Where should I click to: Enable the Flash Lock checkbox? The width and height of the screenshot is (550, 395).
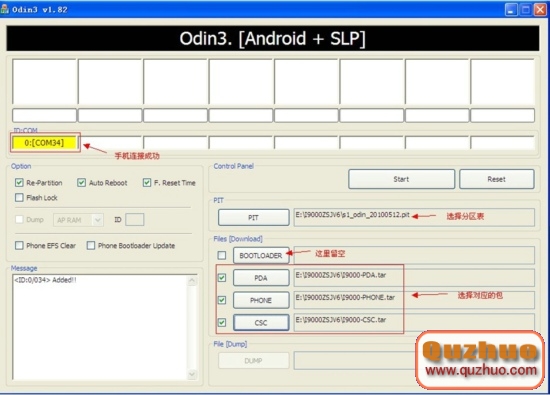click(x=19, y=198)
